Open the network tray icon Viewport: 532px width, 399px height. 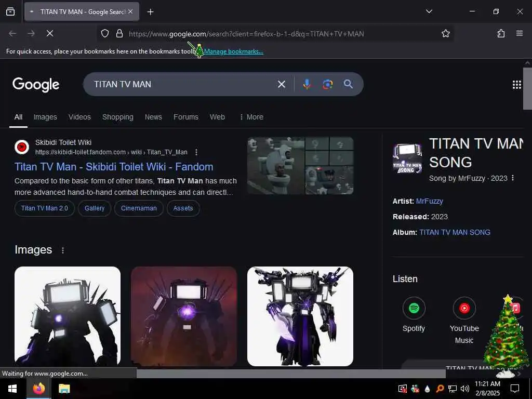click(x=452, y=389)
